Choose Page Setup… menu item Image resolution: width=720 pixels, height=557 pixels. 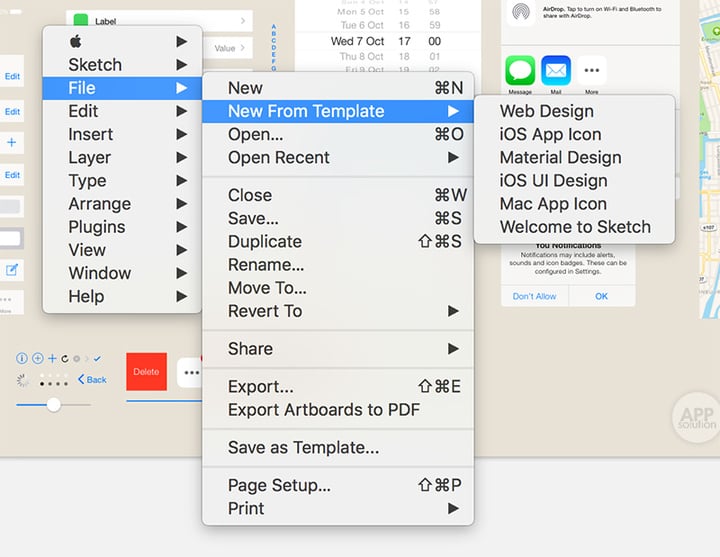pyautogui.click(x=338, y=485)
